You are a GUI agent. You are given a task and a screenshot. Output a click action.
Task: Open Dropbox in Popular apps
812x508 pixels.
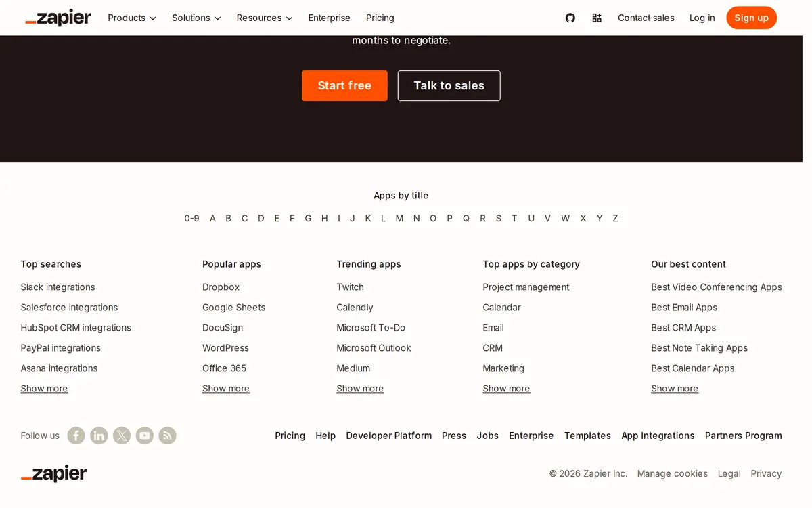(221, 287)
